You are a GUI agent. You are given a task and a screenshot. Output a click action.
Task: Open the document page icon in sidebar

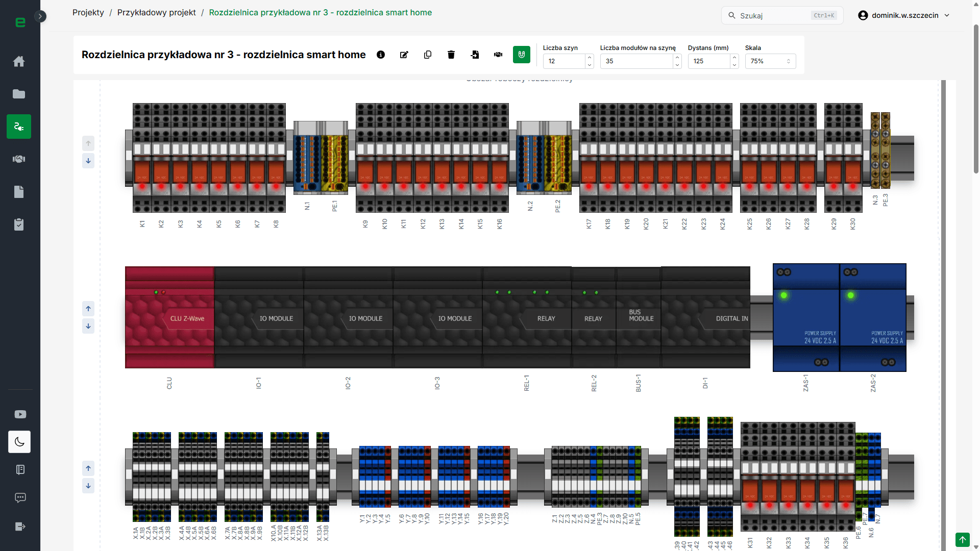point(19,192)
